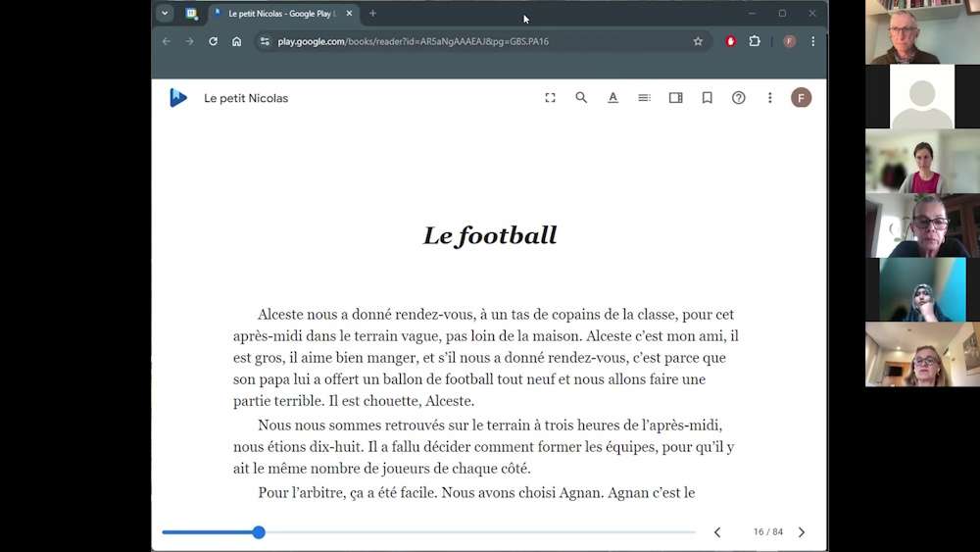The height and width of the screenshot is (552, 980).
Task: Select the bottom participant video thumbnail
Action: (x=922, y=354)
